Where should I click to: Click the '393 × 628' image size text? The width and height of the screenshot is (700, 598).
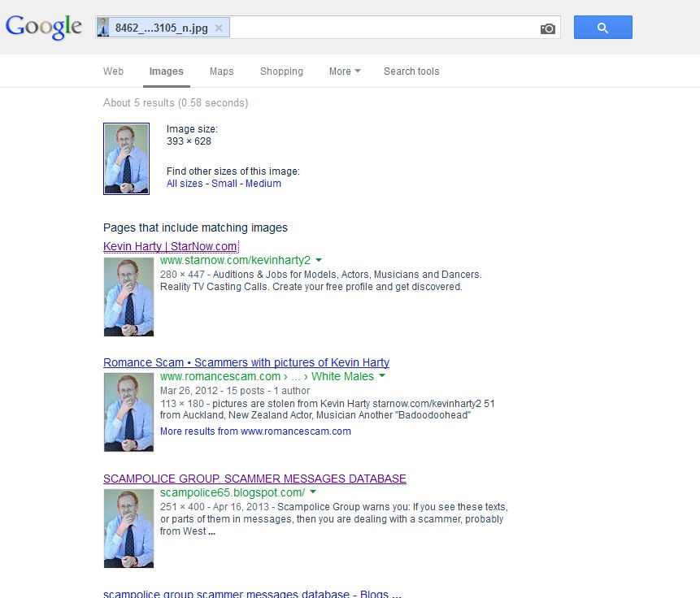click(x=189, y=141)
